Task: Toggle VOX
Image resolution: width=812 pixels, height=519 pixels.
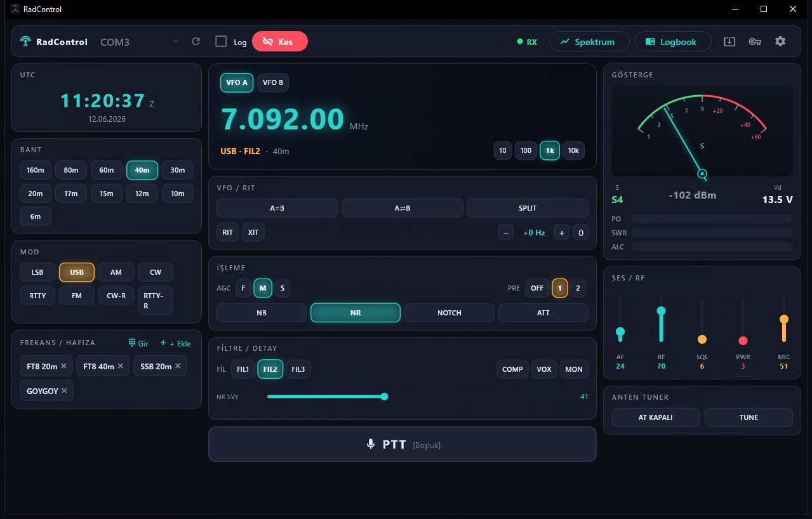Action: [544, 369]
